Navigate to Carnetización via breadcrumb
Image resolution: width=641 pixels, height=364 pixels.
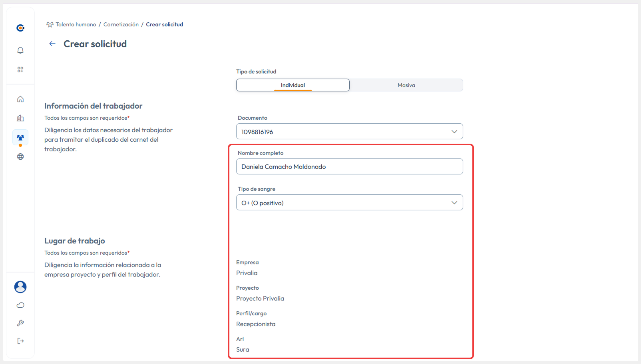tap(121, 24)
